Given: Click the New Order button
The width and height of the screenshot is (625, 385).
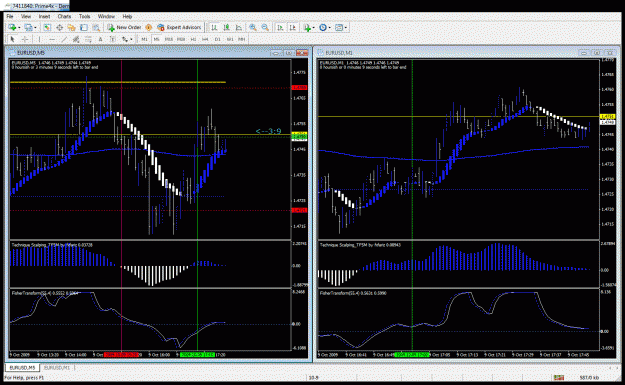Looking at the screenshot, I should 124,28.
